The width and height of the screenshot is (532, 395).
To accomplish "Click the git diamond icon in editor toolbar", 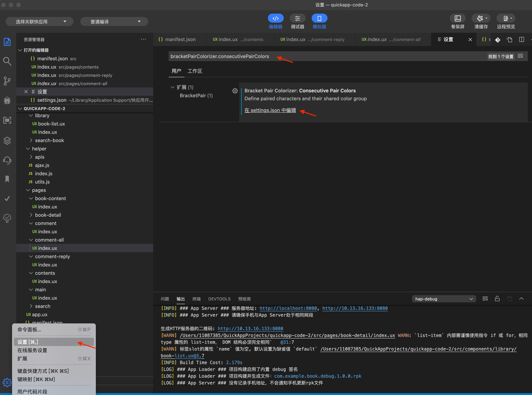I will tap(498, 40).
